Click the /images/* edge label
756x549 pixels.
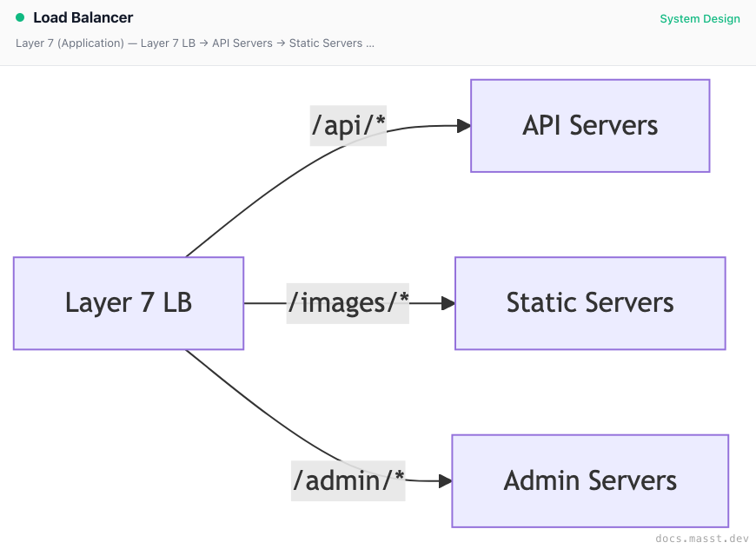click(348, 303)
